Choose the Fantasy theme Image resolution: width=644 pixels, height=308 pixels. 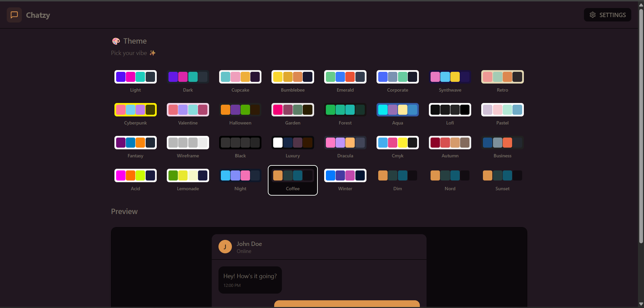coord(136,147)
